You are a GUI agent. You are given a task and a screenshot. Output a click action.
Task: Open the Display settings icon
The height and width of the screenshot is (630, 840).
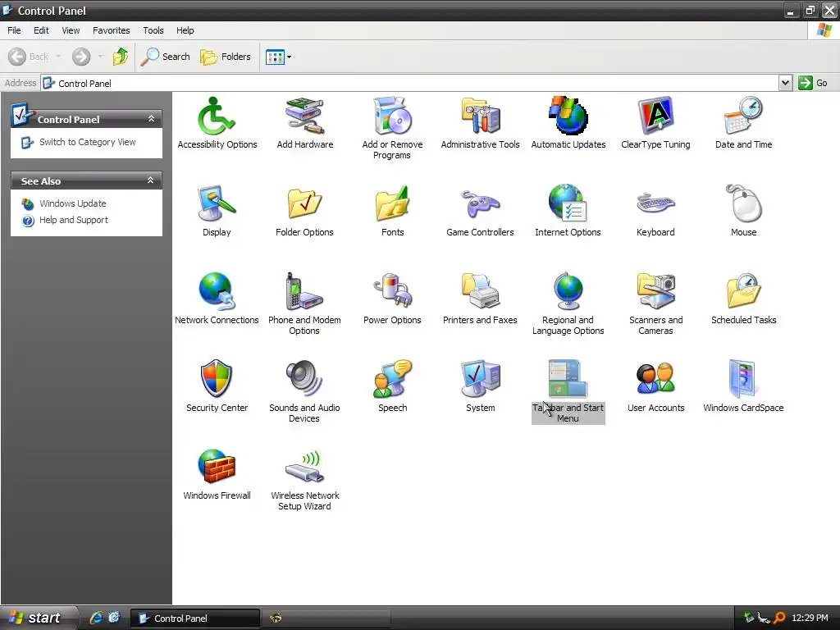[217, 203]
